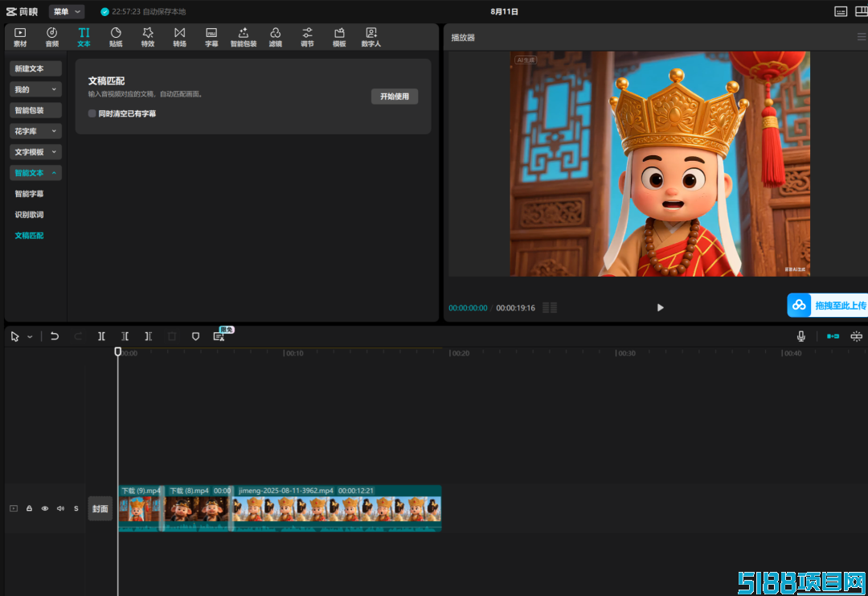Screen dimensions: 868x596
Task: Click the audio level meter icon beside the timecode
Action: 550,307
